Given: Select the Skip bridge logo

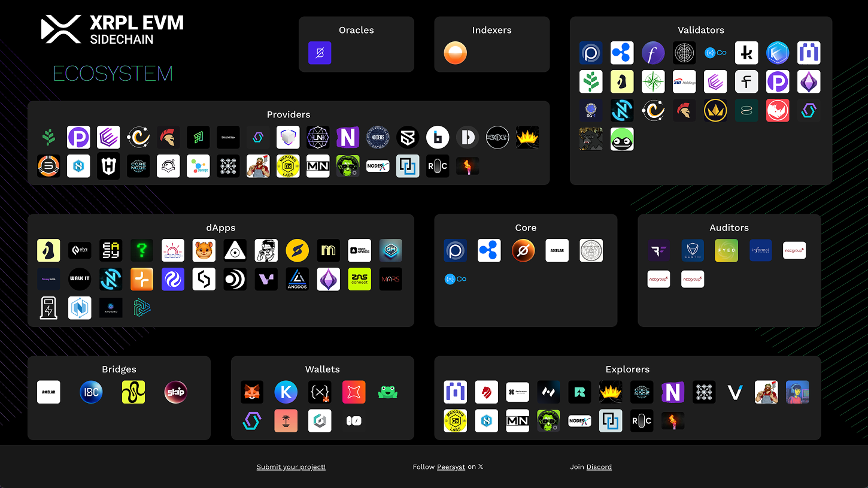Looking at the screenshot, I should coord(176,392).
